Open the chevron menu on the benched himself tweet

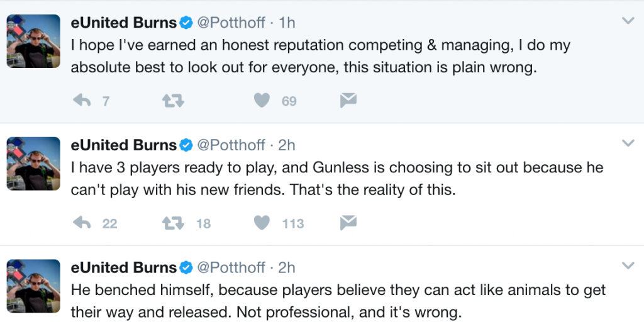[x=628, y=265]
